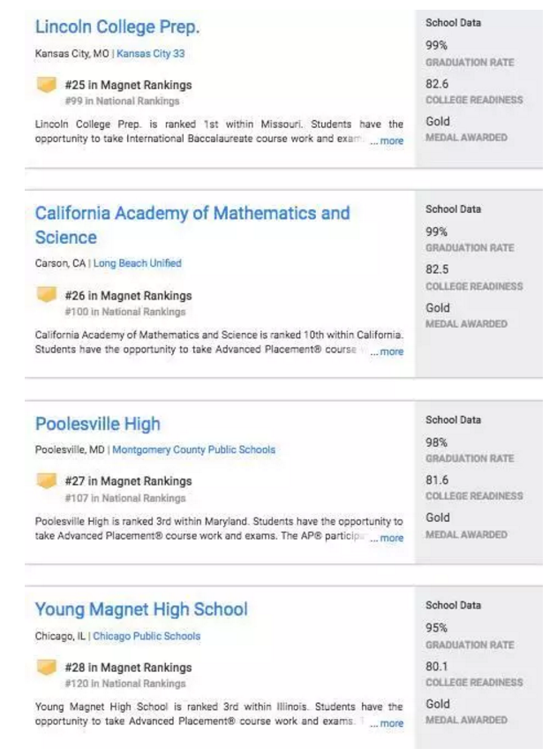Visit Montgomery County Public Schools district link

click(193, 450)
